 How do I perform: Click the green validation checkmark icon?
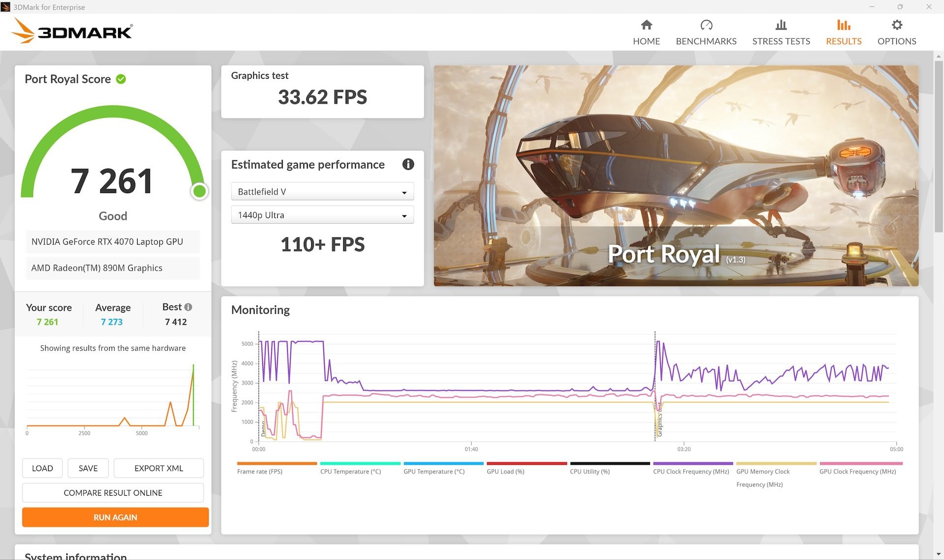click(x=121, y=79)
